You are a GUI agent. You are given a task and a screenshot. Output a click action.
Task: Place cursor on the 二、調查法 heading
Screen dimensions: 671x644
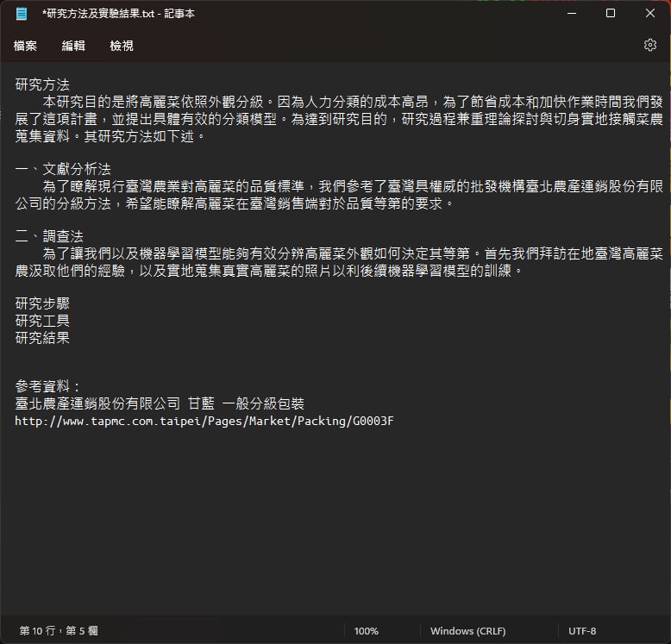pyautogui.click(x=49, y=236)
